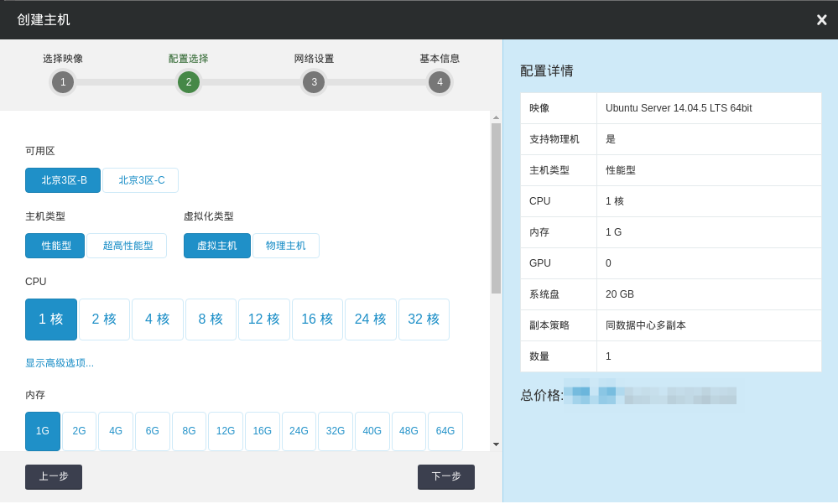
Task: Select availability zone 北京3区-B
Action: (63, 180)
